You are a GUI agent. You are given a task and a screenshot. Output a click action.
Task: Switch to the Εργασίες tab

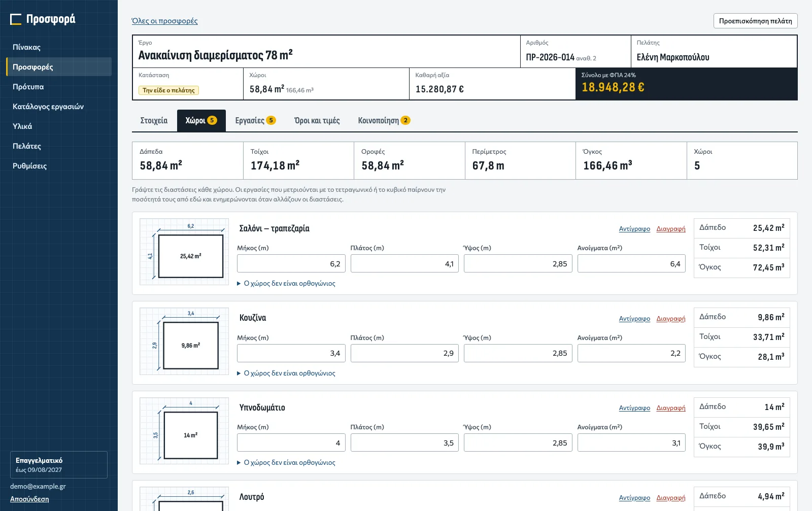[x=255, y=121]
